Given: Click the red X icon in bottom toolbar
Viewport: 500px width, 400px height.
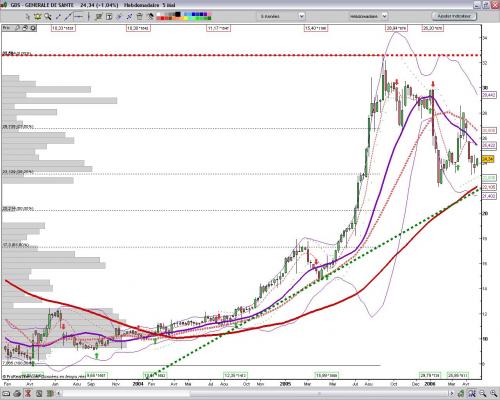Looking at the screenshot, I should [x=28, y=394].
